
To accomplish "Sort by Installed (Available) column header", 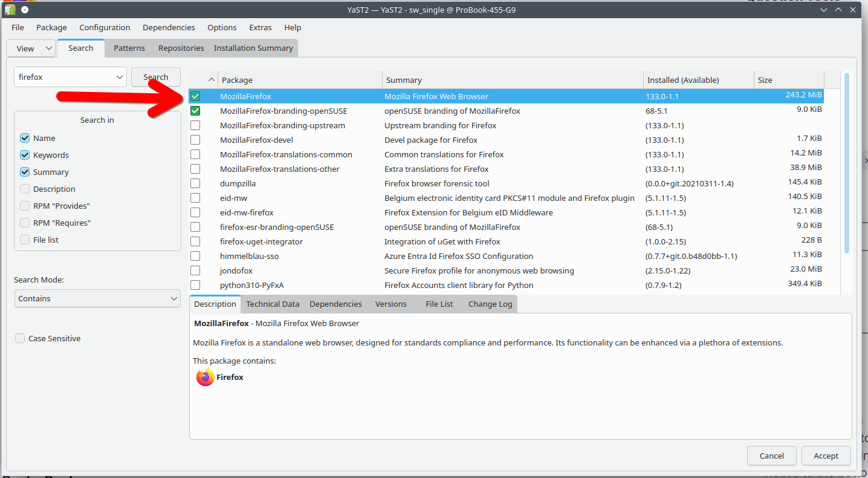I will tap(699, 80).
